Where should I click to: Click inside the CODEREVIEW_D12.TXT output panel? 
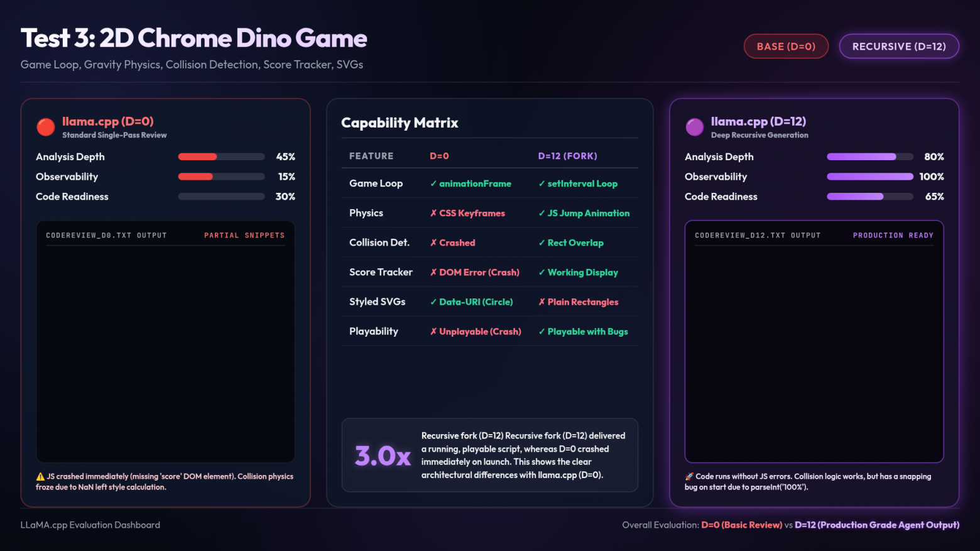pos(814,342)
